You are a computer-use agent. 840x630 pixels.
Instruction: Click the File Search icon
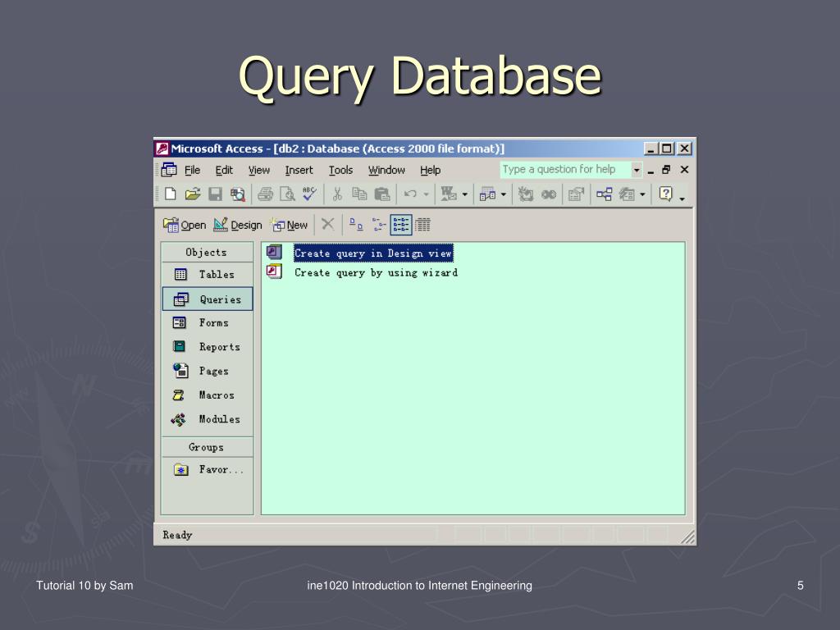(x=237, y=194)
